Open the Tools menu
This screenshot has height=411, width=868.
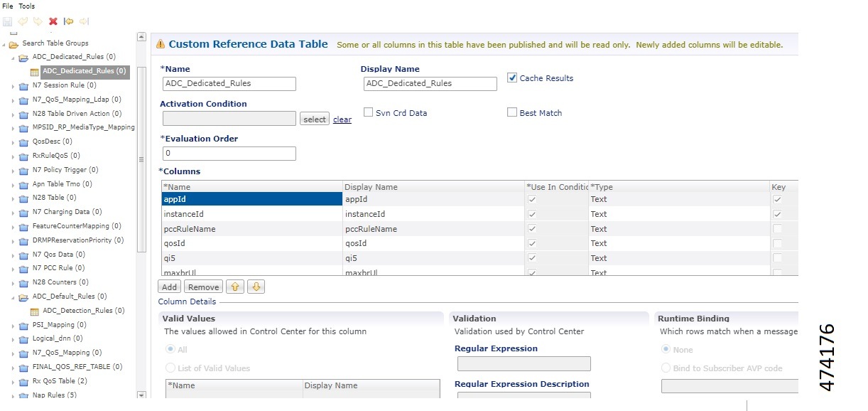click(26, 6)
